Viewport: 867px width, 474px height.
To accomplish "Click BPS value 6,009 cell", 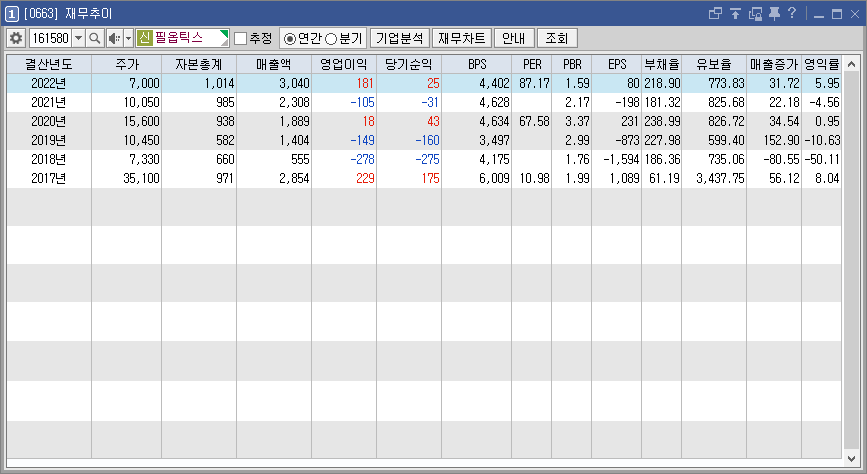I will [477, 178].
